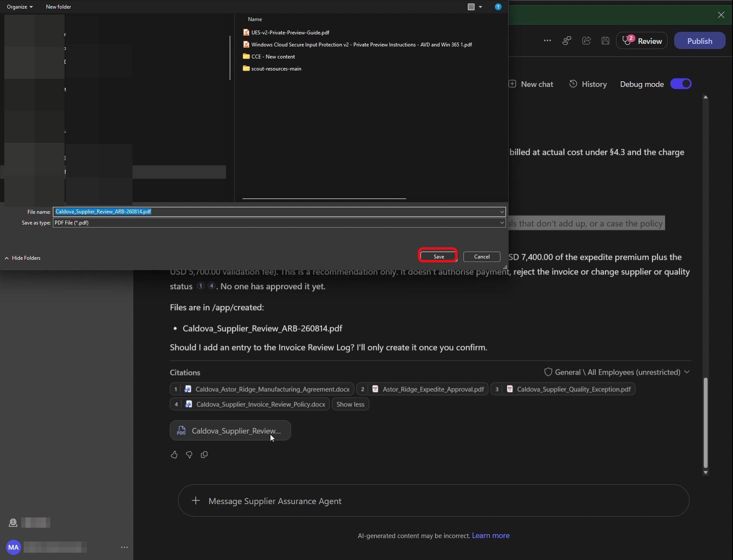The height and width of the screenshot is (560, 733).
Task: Open account options ellipsis beside user name
Action: pos(124,547)
